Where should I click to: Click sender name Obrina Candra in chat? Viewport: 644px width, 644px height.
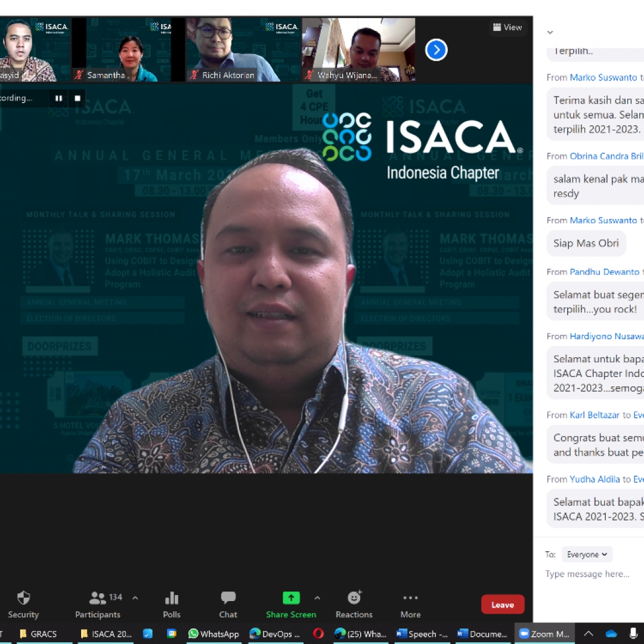[606, 156]
